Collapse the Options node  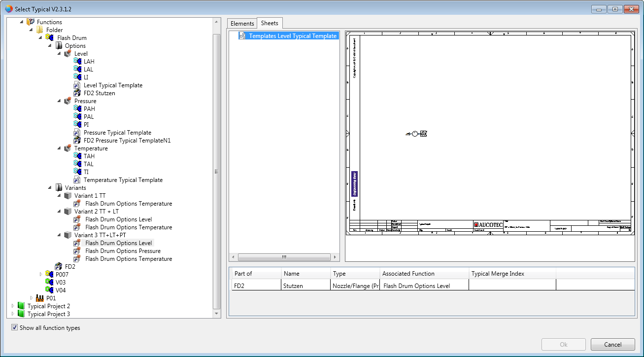pyautogui.click(x=50, y=46)
